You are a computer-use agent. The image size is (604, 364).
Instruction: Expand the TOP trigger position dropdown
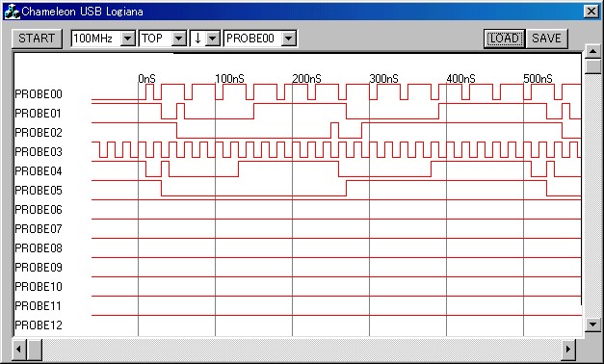179,39
